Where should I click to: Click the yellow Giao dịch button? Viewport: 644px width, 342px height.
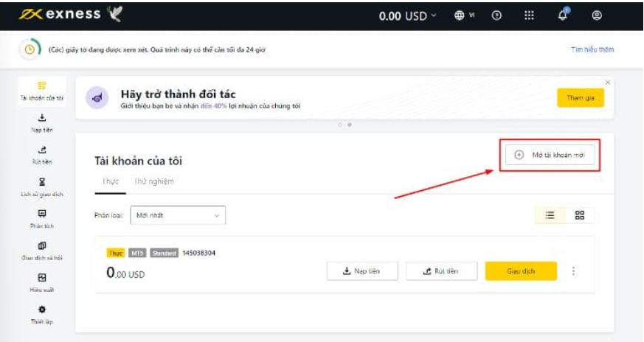point(520,271)
